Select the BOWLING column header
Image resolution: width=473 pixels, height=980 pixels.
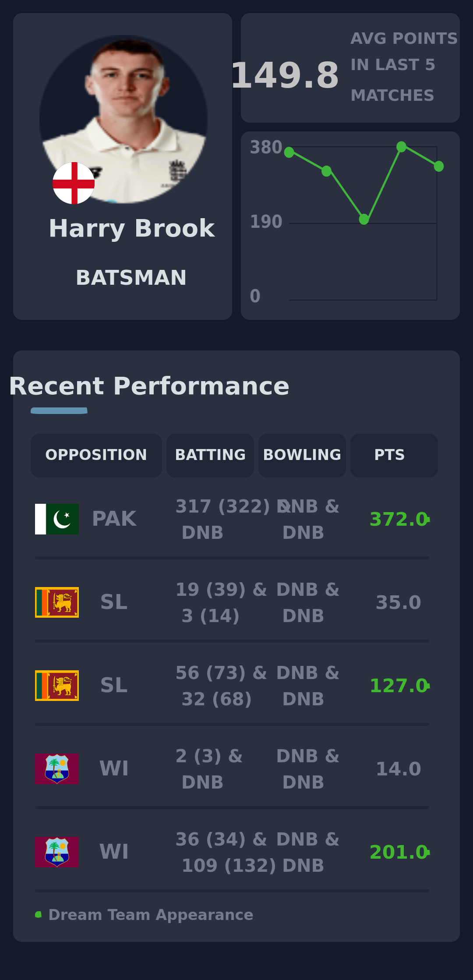click(302, 455)
